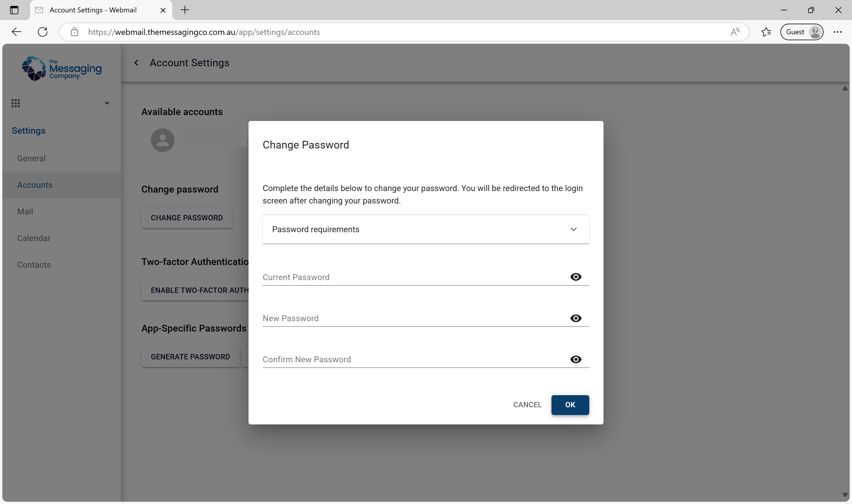Cancel the password change dialog
Viewport: 852px width, 504px height.
[527, 405]
